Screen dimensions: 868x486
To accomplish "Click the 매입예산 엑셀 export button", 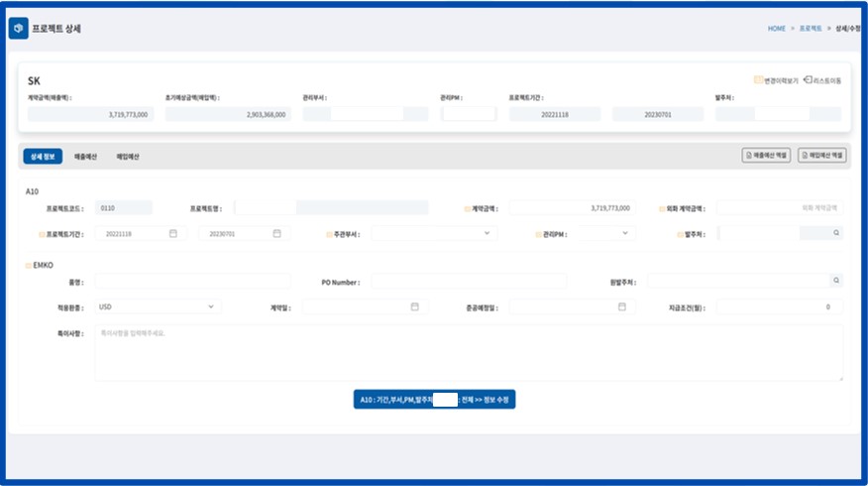I will click(x=821, y=155).
